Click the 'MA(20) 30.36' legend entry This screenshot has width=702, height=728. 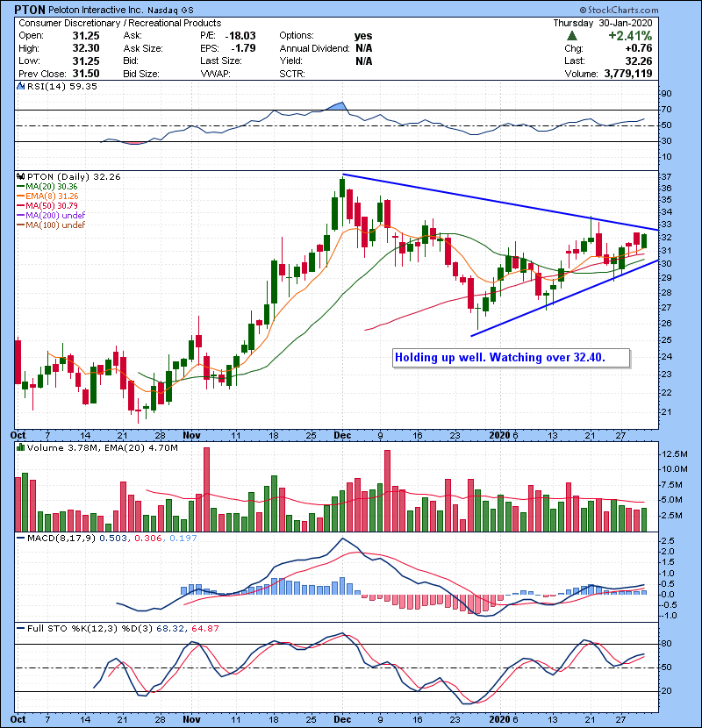52,187
